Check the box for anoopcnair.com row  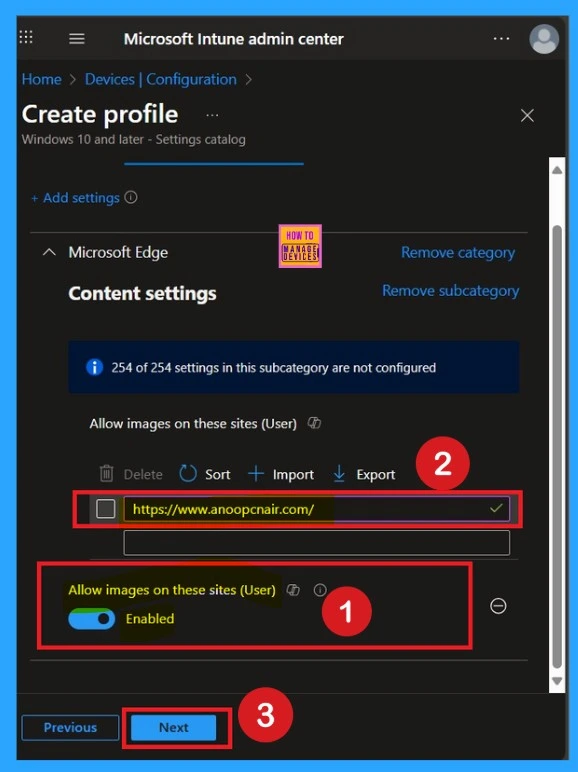pyautogui.click(x=106, y=509)
